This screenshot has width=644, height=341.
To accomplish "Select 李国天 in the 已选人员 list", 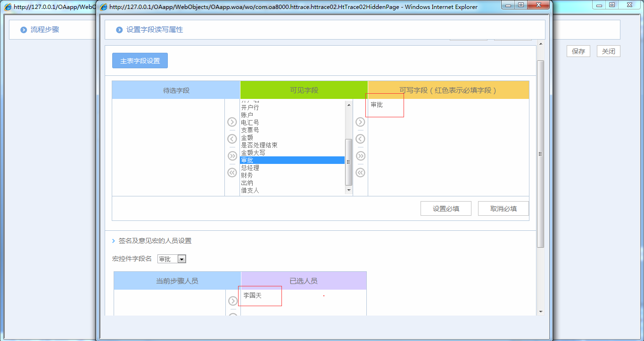I will pyautogui.click(x=252, y=296).
